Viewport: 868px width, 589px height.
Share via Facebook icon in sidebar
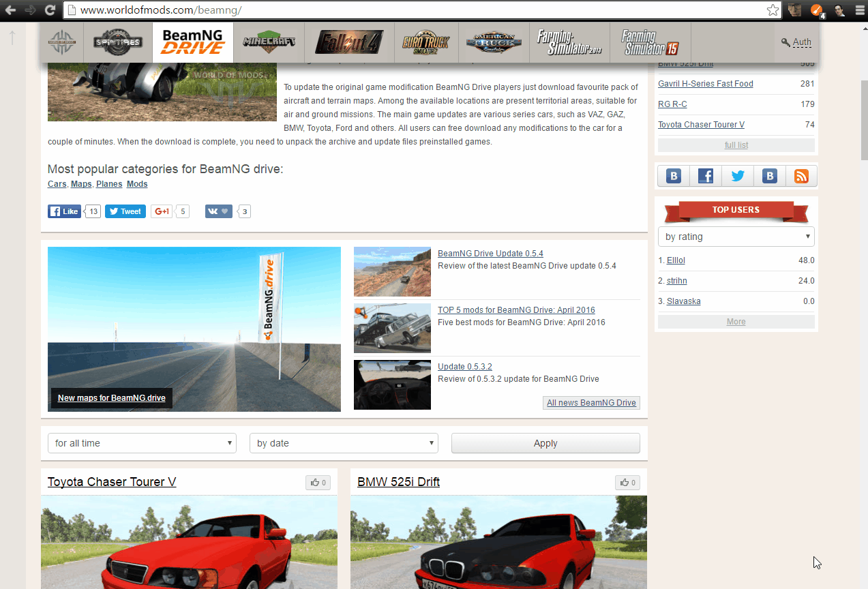[706, 176]
